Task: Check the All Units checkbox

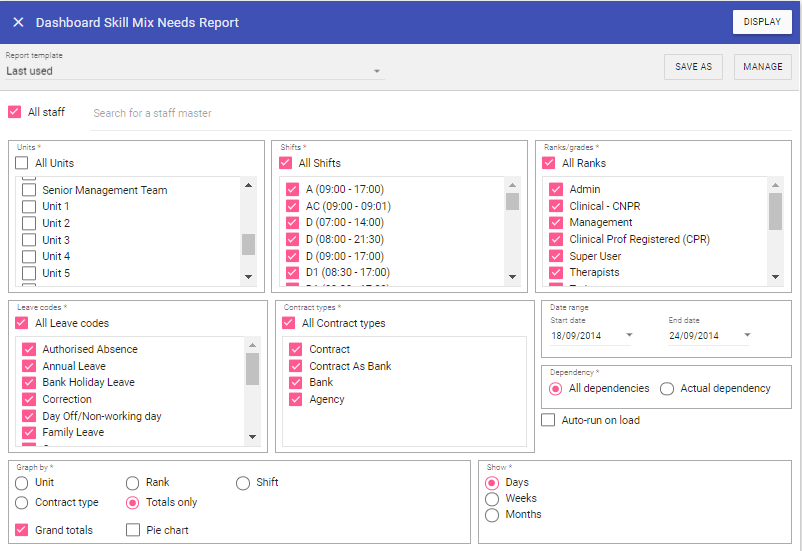Action: (x=22, y=163)
